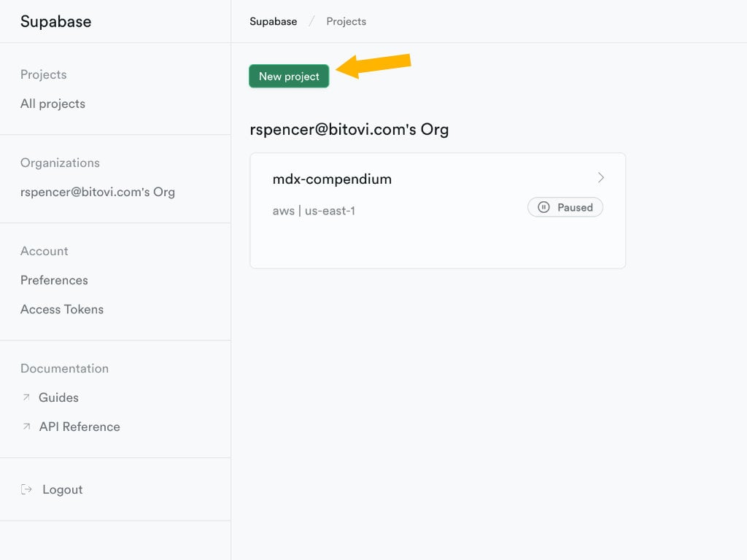Log out of Supabase
This screenshot has height=560, width=747.
point(62,489)
